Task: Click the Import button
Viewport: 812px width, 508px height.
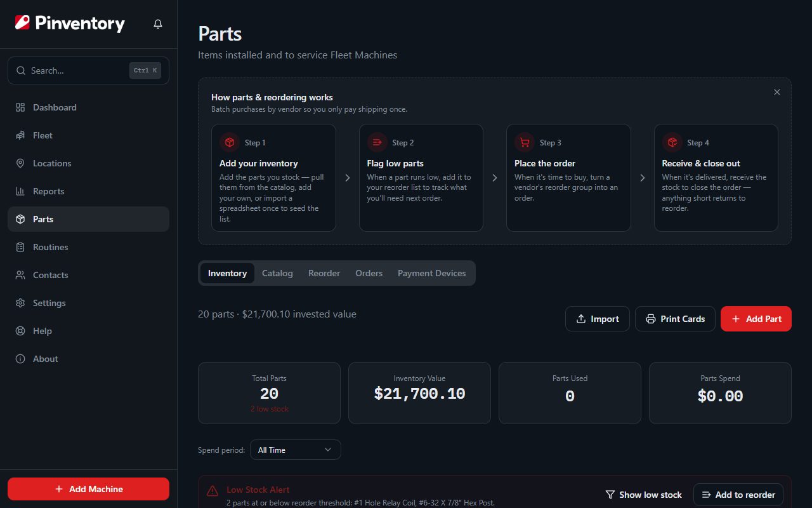Action: point(597,319)
